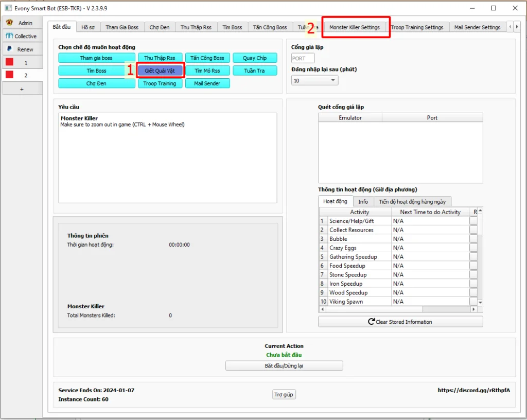This screenshot has width=527, height=420.
Task: Add a new instance with plus button
Action: coord(22,89)
